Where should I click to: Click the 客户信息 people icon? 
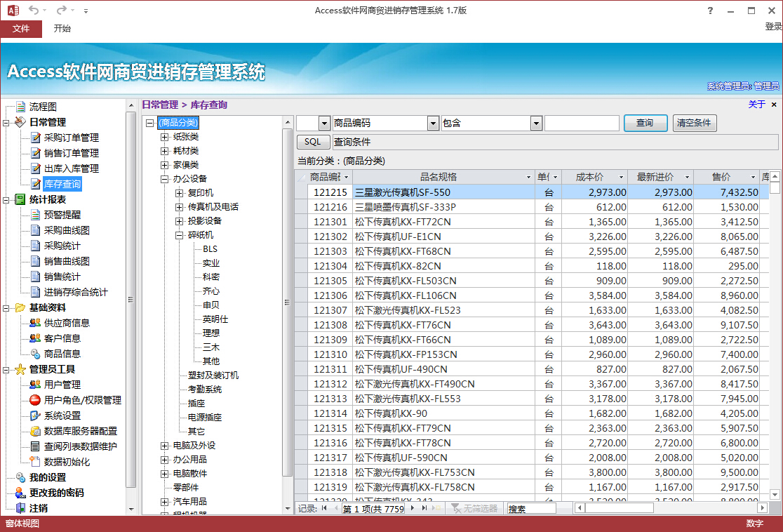(x=35, y=338)
